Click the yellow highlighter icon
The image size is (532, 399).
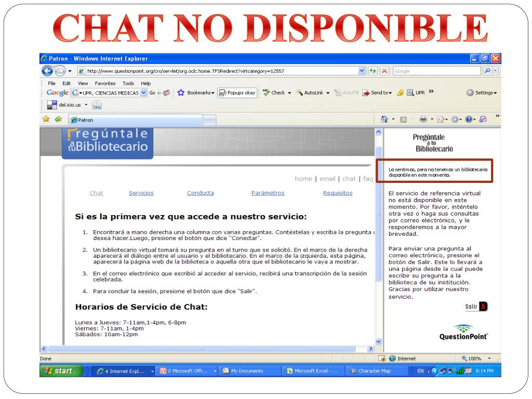click(401, 92)
